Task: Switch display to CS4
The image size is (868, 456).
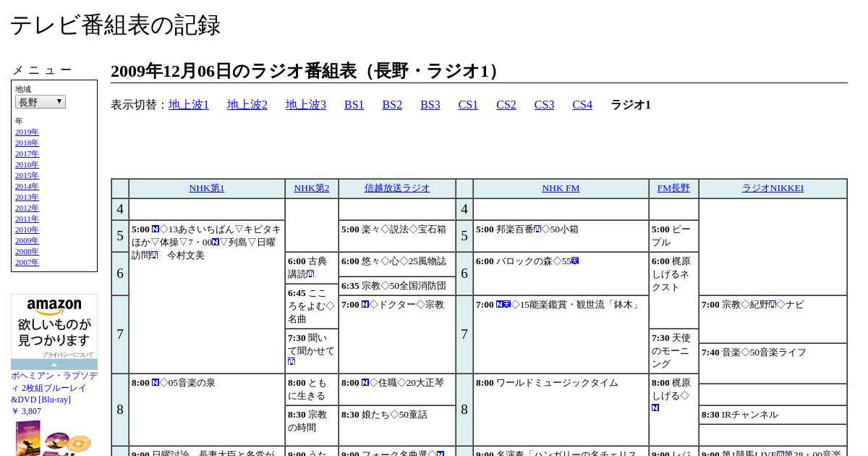Action: click(582, 105)
